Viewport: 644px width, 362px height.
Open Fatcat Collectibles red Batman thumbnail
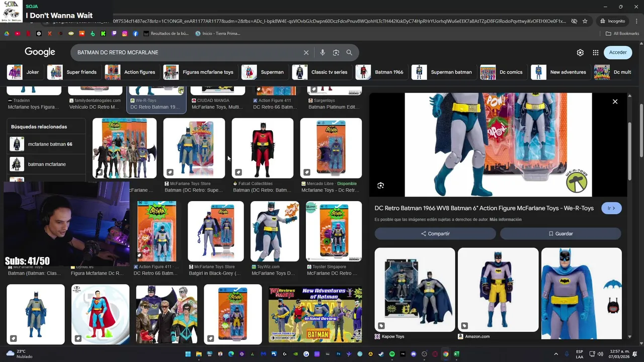pyautogui.click(x=263, y=148)
